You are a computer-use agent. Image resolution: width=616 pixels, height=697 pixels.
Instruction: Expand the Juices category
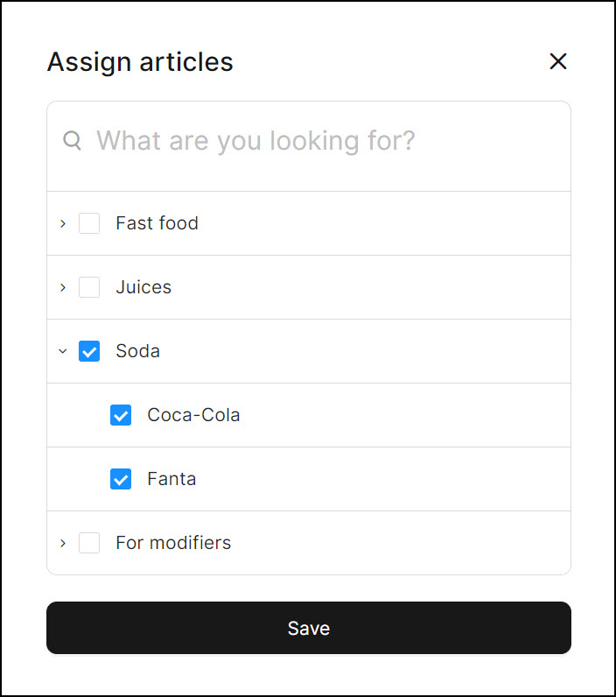(x=63, y=287)
